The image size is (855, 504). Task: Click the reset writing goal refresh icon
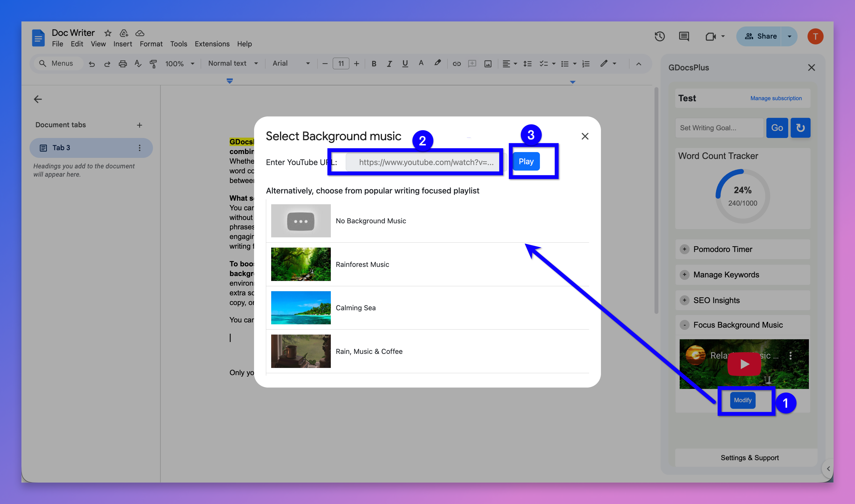click(800, 128)
